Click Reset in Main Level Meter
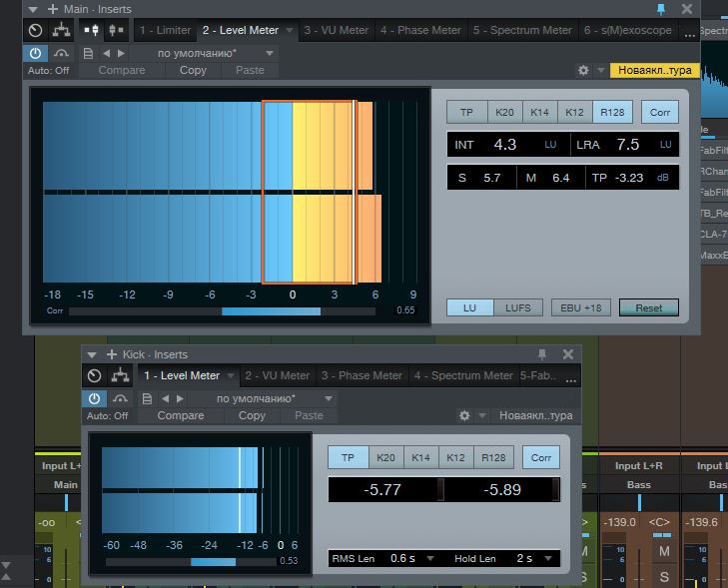This screenshot has width=728, height=588. [648, 307]
